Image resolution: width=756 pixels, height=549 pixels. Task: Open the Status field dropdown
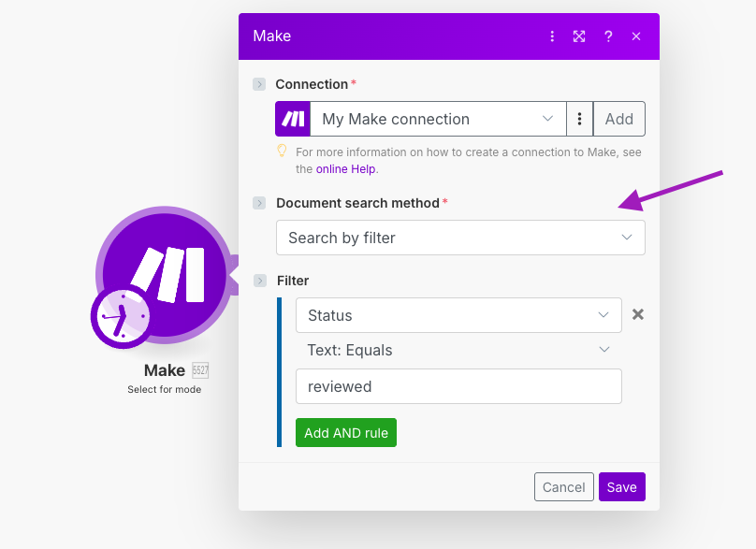tap(458, 315)
